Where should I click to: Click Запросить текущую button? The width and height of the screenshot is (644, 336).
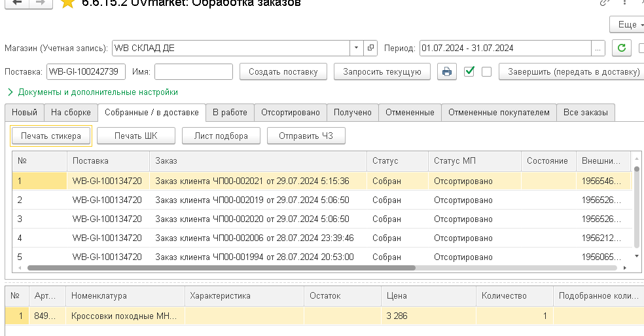382,71
